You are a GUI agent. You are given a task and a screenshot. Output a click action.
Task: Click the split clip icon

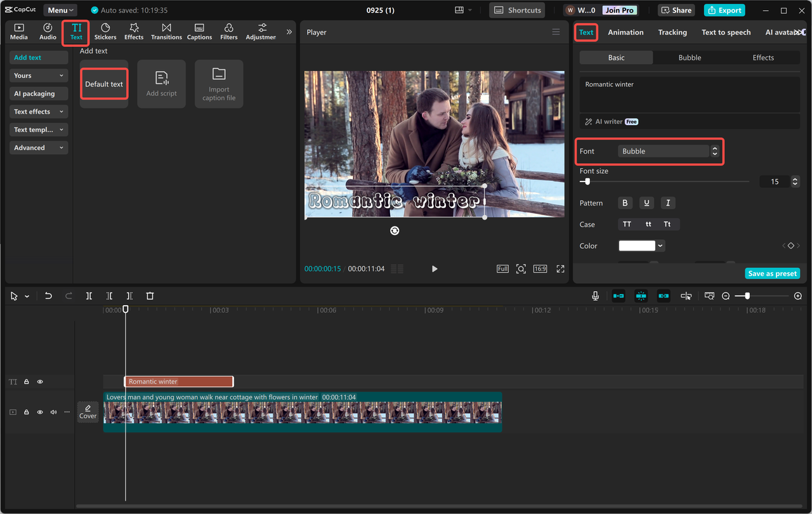[89, 295]
